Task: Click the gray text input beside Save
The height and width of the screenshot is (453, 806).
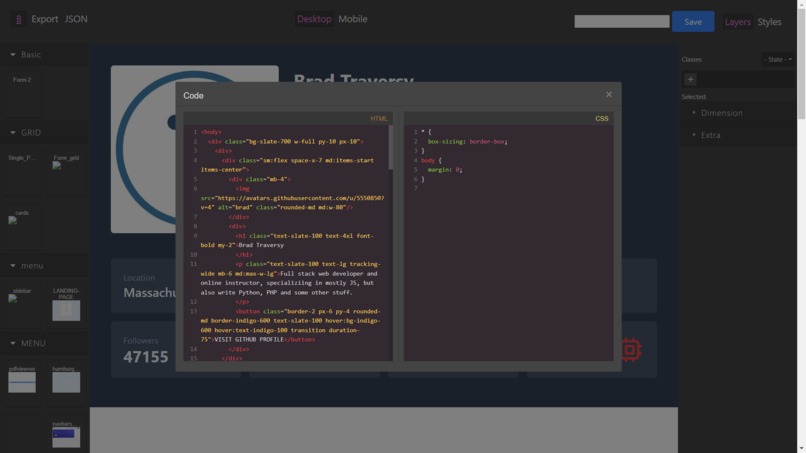Action: coord(621,21)
